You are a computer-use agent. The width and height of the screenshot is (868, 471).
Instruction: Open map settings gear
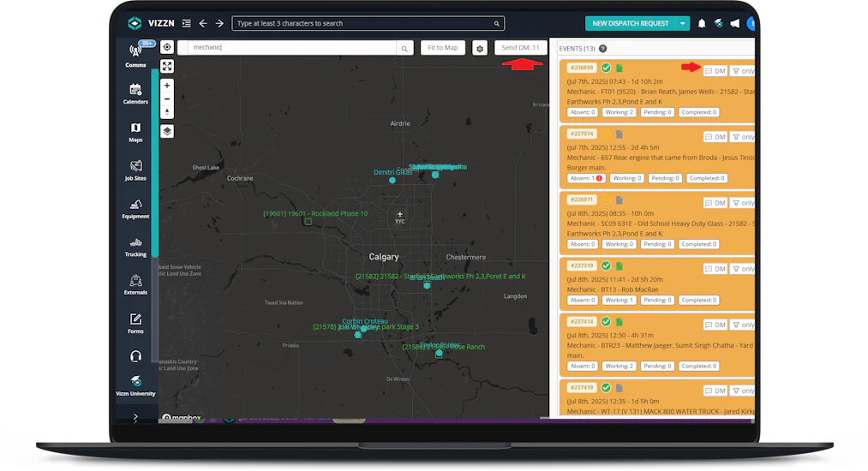pos(480,49)
